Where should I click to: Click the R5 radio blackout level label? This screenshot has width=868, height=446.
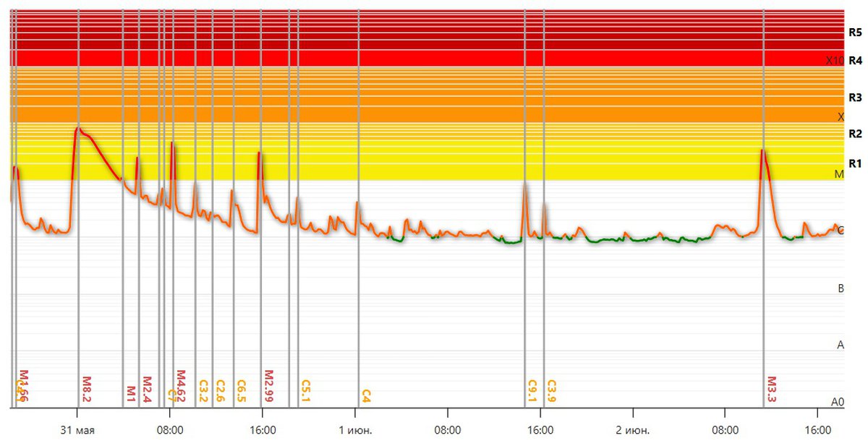pos(855,33)
